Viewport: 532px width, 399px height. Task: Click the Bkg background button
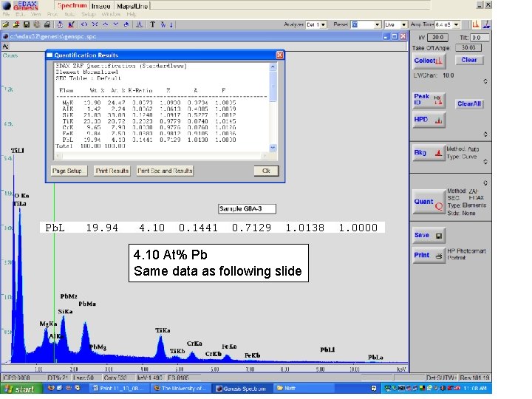[429, 153]
